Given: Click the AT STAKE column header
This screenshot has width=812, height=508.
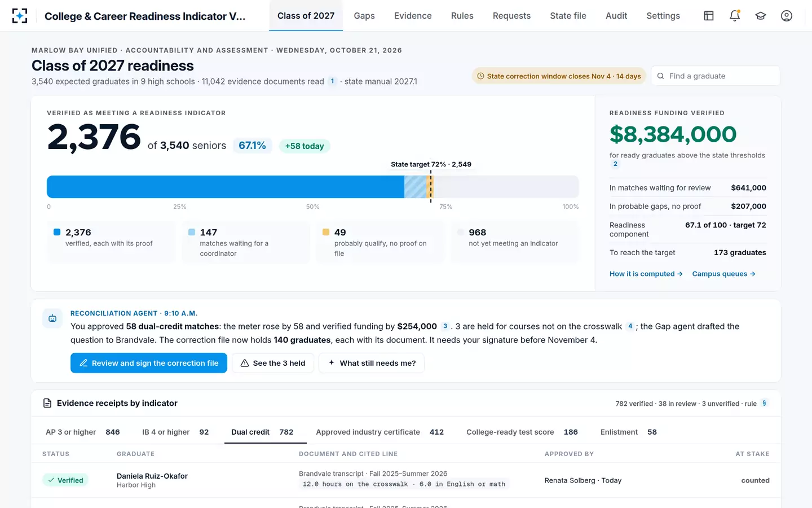Looking at the screenshot, I should (x=752, y=454).
